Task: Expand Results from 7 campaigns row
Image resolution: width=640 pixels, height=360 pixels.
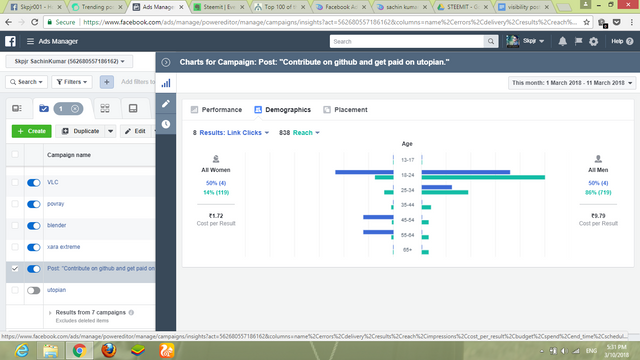Action: pyautogui.click(x=50, y=313)
